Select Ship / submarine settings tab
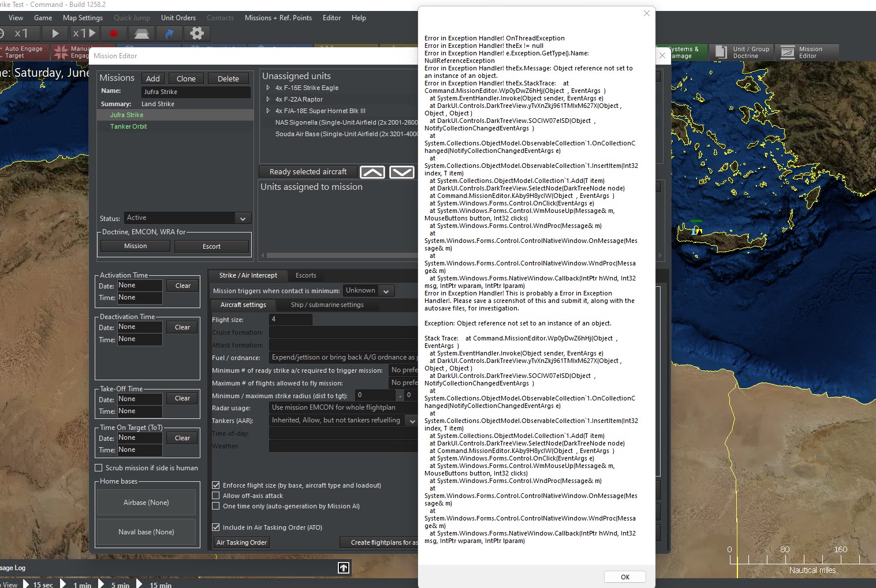The image size is (876, 588). 327,305
